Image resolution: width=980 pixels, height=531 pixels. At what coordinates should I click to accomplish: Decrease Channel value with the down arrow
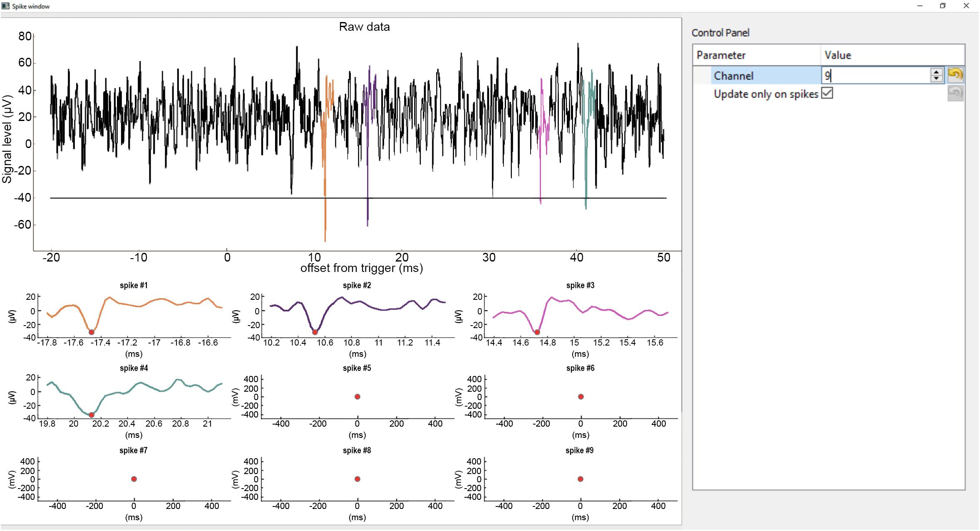coord(936,79)
